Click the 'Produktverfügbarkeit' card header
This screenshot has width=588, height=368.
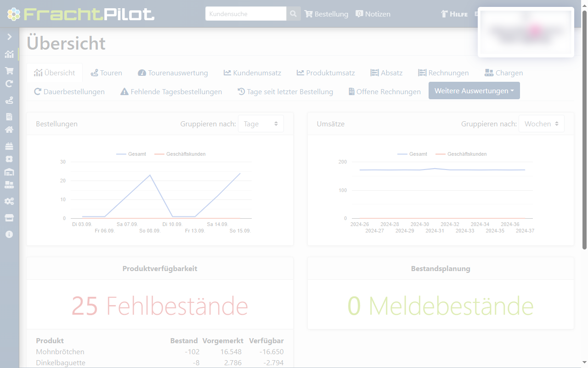click(160, 268)
